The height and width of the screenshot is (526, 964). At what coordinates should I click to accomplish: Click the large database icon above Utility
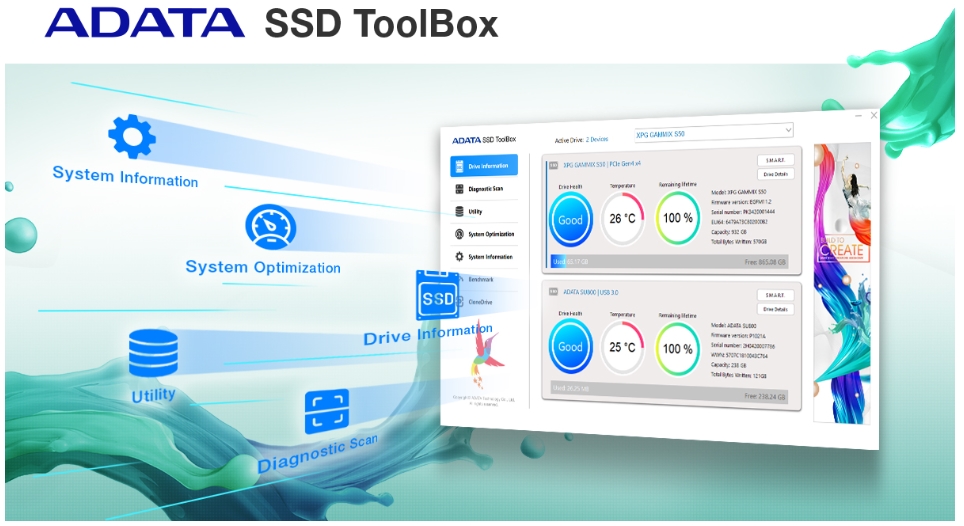153,353
